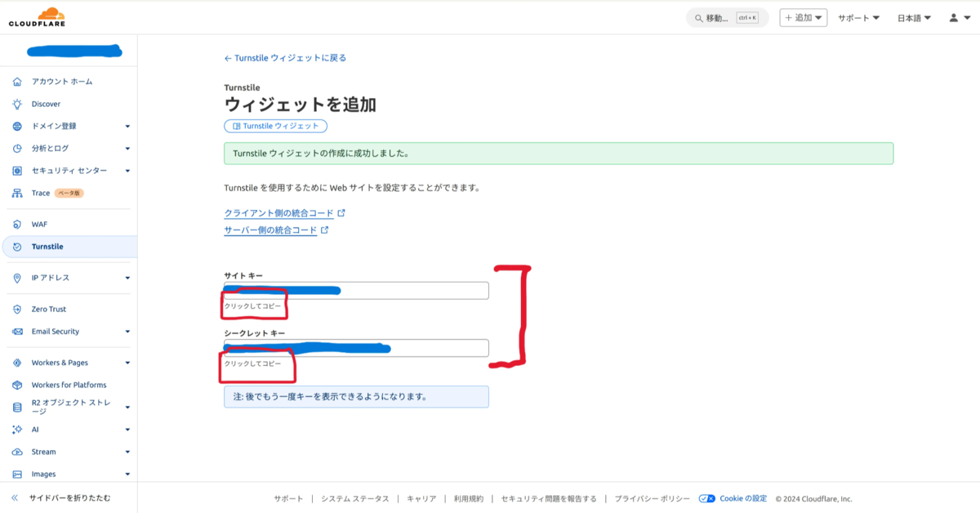Image resolution: width=980 pixels, height=513 pixels.
Task: Click the Workers & Pages icon
Action: pyautogui.click(x=17, y=363)
